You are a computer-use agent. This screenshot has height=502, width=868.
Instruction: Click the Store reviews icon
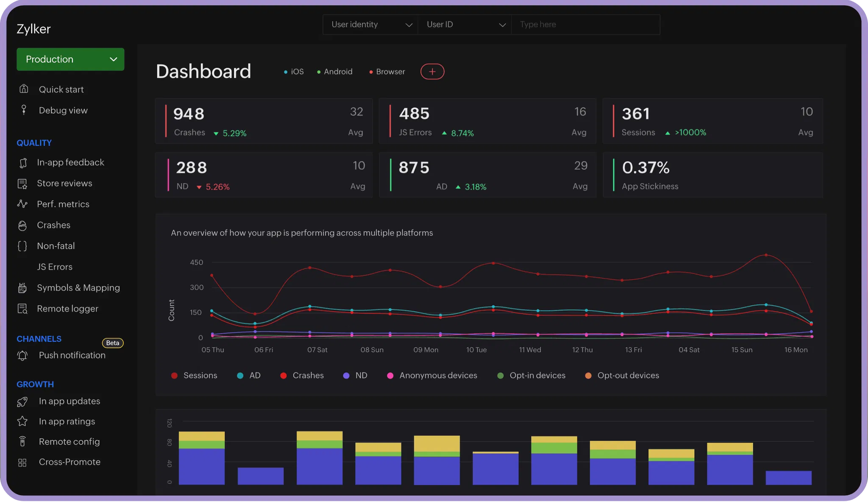22,184
